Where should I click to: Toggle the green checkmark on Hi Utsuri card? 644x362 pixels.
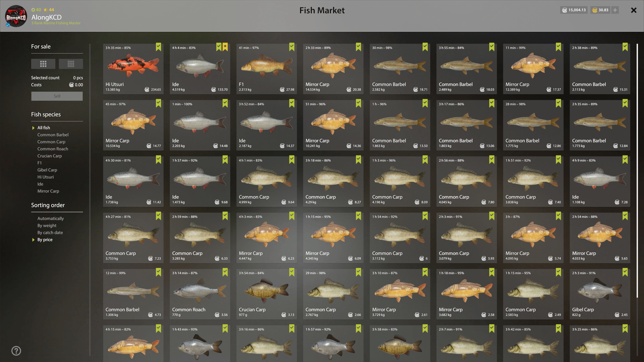tap(158, 47)
